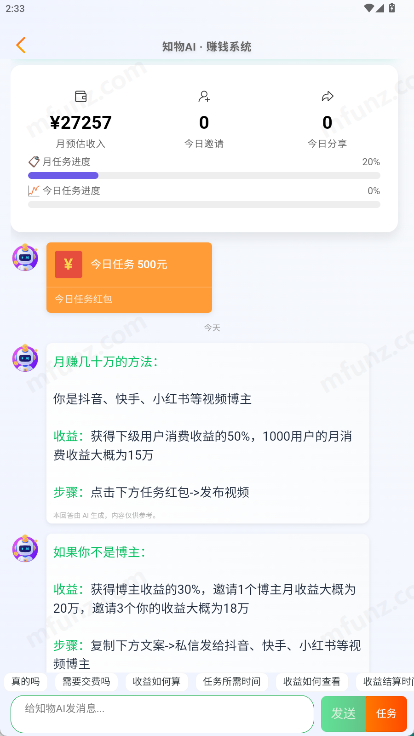The width and height of the screenshot is (414, 736).
Task: Tap the robot avatar beside the red packet
Action: [x=25, y=258]
